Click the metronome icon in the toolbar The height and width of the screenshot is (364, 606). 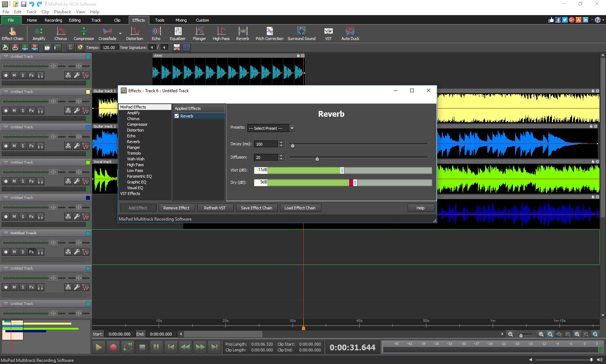pos(70,47)
